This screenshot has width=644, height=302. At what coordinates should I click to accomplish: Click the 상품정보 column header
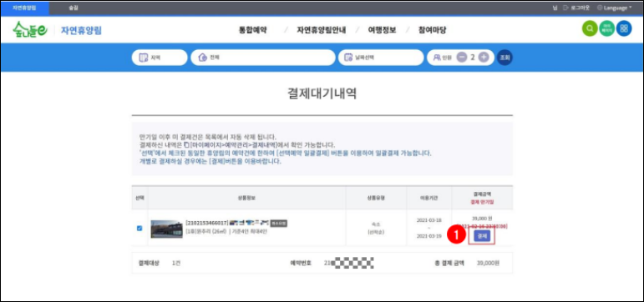pos(246,198)
